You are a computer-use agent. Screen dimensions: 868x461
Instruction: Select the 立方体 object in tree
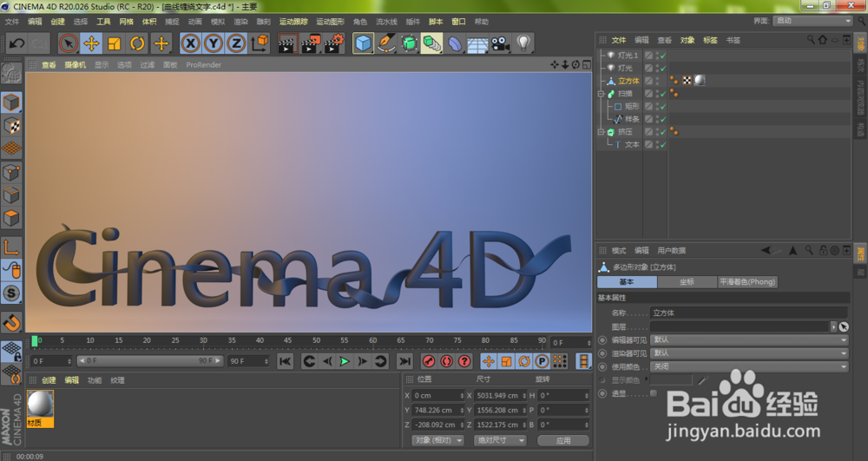coord(628,81)
